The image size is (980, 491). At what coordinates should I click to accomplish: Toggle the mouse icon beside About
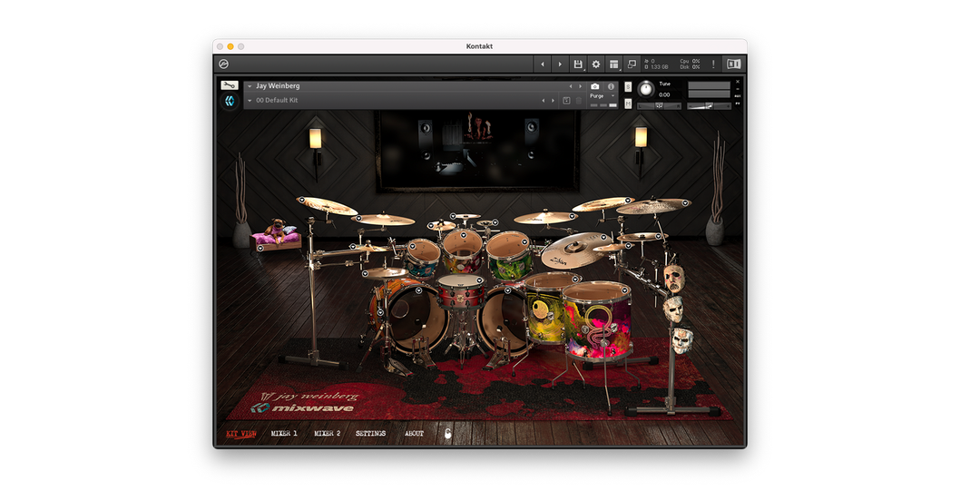coord(447,434)
